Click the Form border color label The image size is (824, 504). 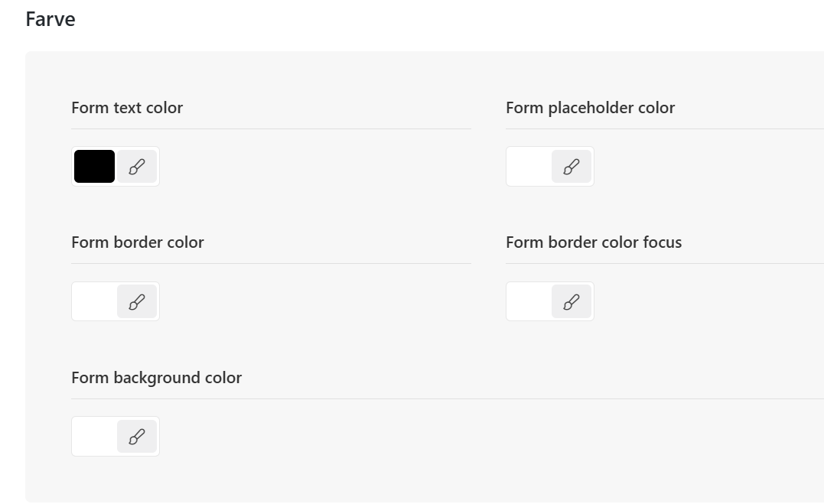[x=138, y=242]
